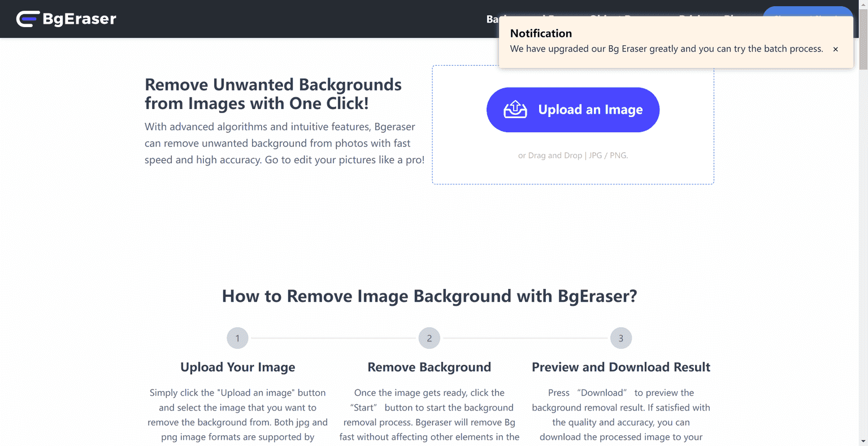The width and height of the screenshot is (868, 446).
Task: Click the step 1 circle marker
Action: pyautogui.click(x=237, y=338)
